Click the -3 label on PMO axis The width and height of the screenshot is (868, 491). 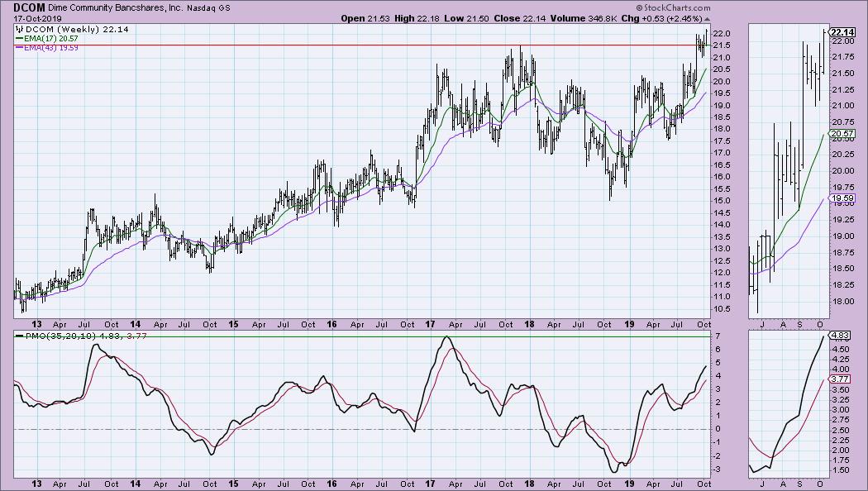[x=718, y=470]
